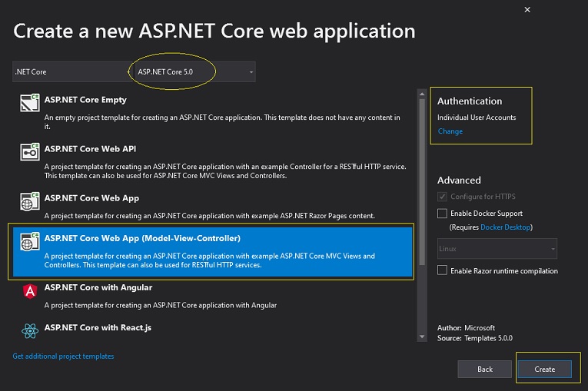Click the Authentication heading
Screen dimensions: 588x391
470,101
